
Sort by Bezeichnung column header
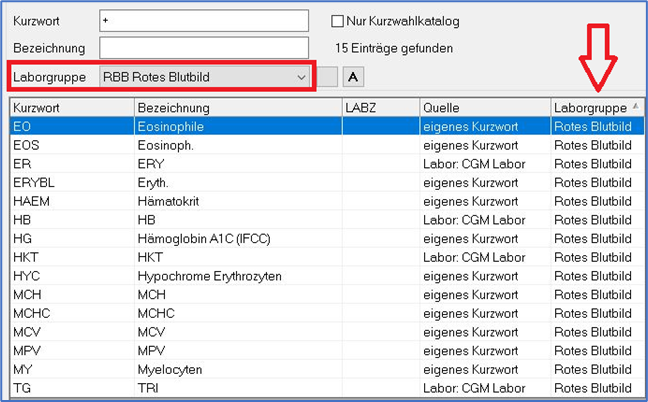tap(238, 108)
